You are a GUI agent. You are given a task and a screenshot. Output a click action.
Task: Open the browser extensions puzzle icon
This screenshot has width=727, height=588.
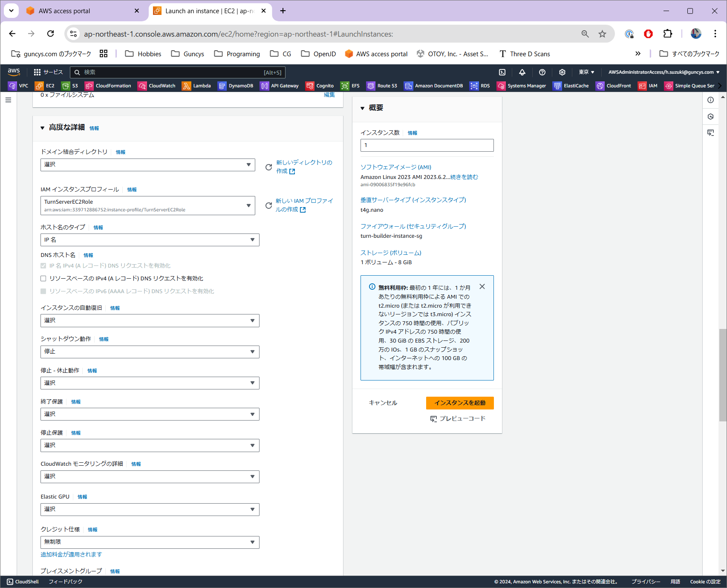click(668, 34)
